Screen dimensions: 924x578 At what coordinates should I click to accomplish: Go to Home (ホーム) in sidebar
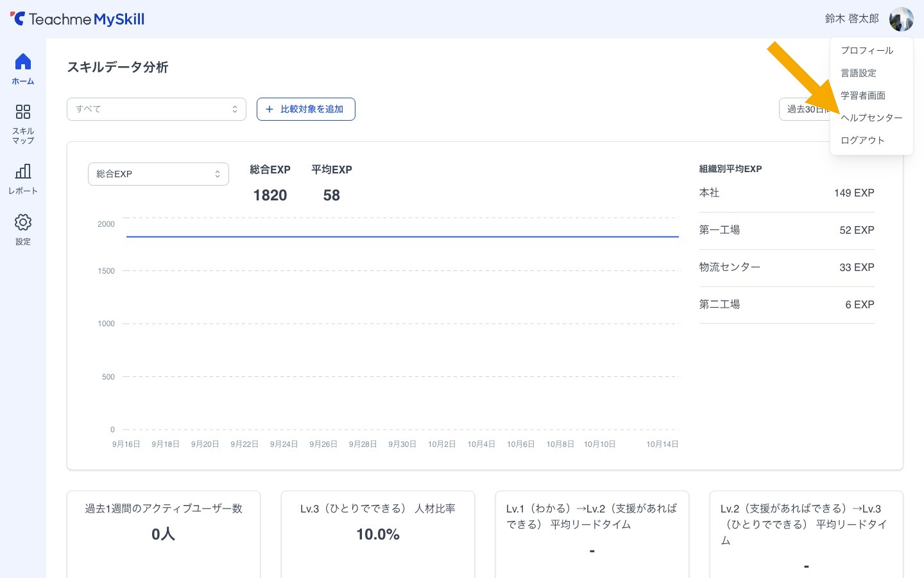click(x=23, y=69)
